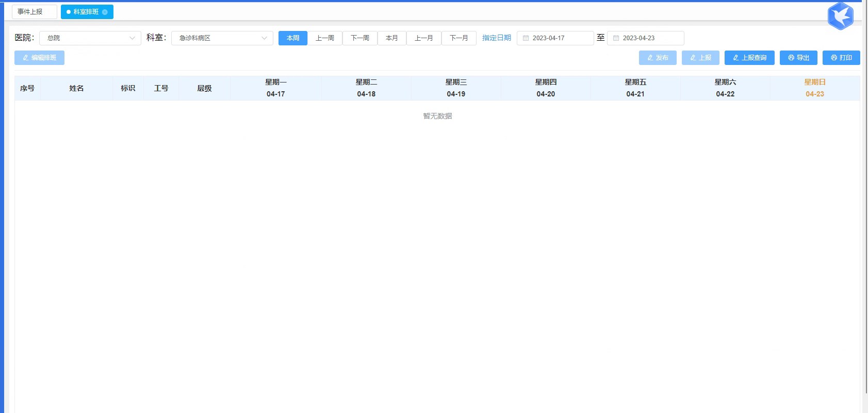This screenshot has height=413, width=868.
Task: Open the start date field 2023-04-17
Action: coord(555,38)
